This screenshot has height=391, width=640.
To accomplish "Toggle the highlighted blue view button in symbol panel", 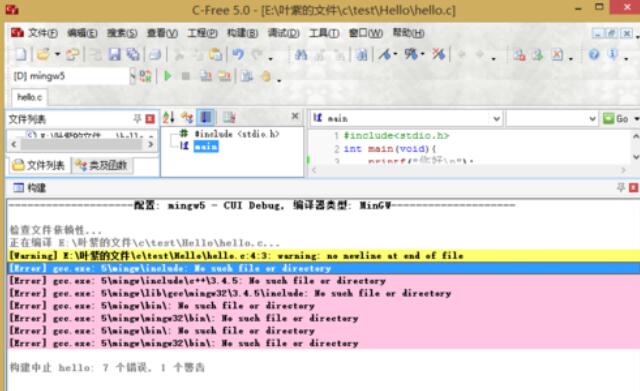I will coord(206,118).
